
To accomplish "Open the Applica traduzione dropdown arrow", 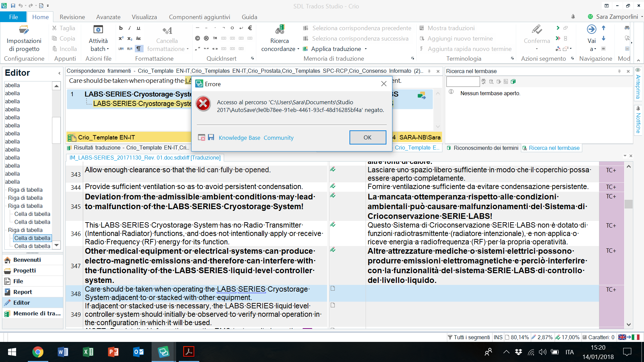I will coord(366,49).
